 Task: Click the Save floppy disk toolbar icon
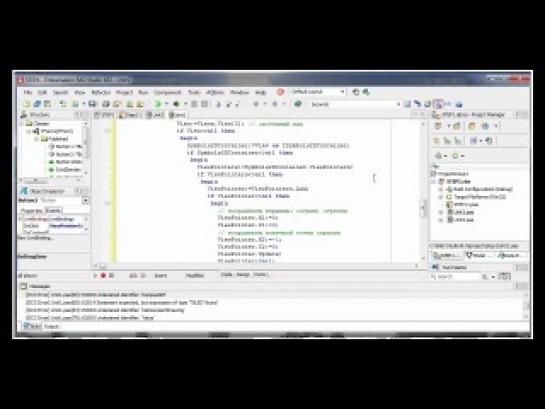click(x=92, y=104)
